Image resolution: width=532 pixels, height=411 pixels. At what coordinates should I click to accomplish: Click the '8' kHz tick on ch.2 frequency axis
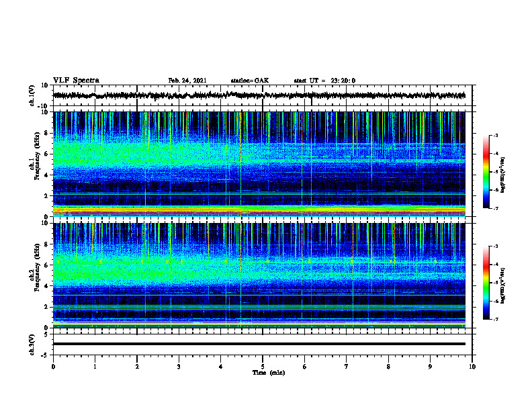pos(46,244)
